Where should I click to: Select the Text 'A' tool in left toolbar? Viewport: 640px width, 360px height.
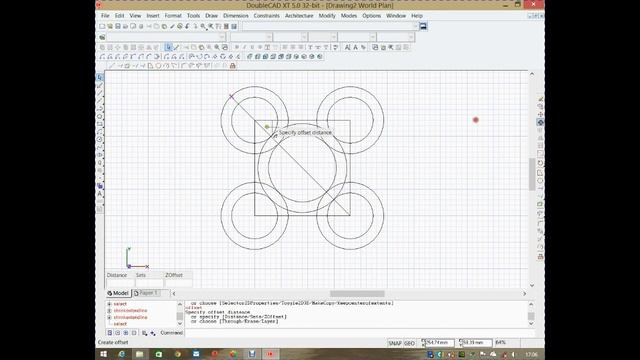[100, 194]
